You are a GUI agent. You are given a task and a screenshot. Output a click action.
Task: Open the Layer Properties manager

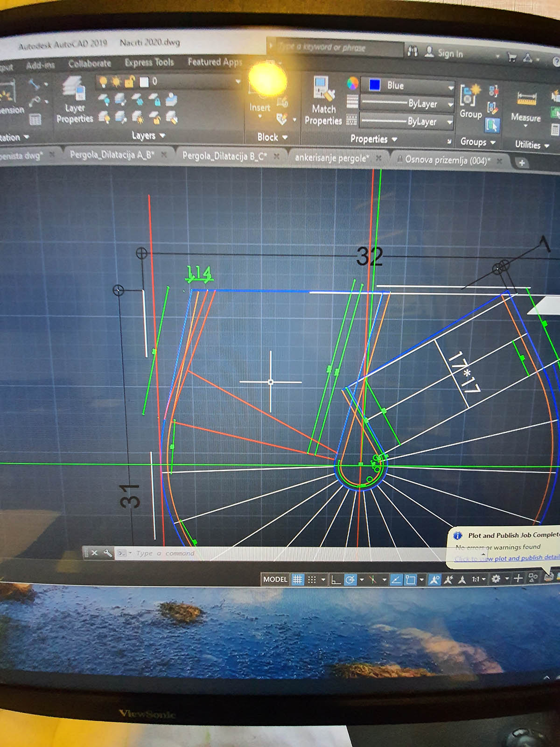[74, 99]
